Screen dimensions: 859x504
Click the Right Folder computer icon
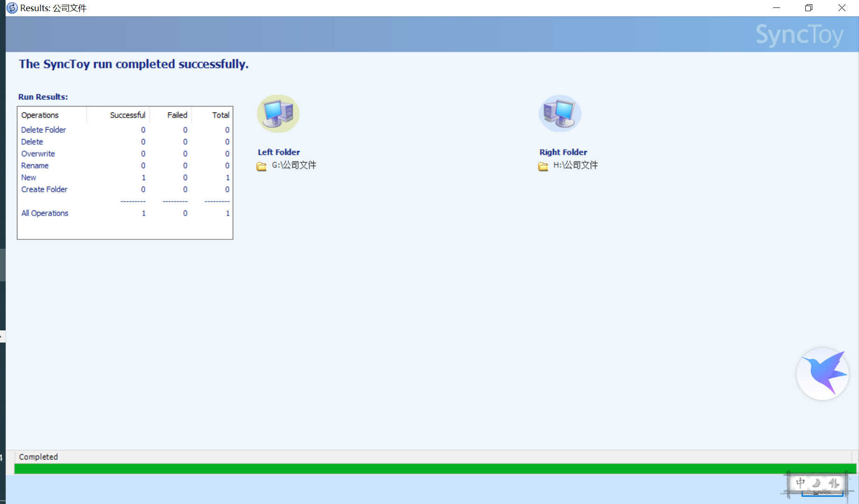(560, 113)
